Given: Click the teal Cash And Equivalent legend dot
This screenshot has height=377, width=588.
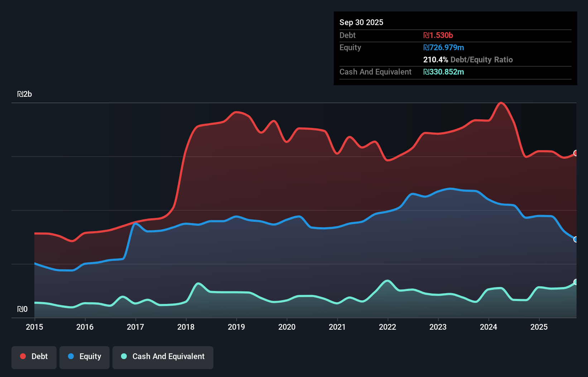Looking at the screenshot, I should pyautogui.click(x=124, y=357).
